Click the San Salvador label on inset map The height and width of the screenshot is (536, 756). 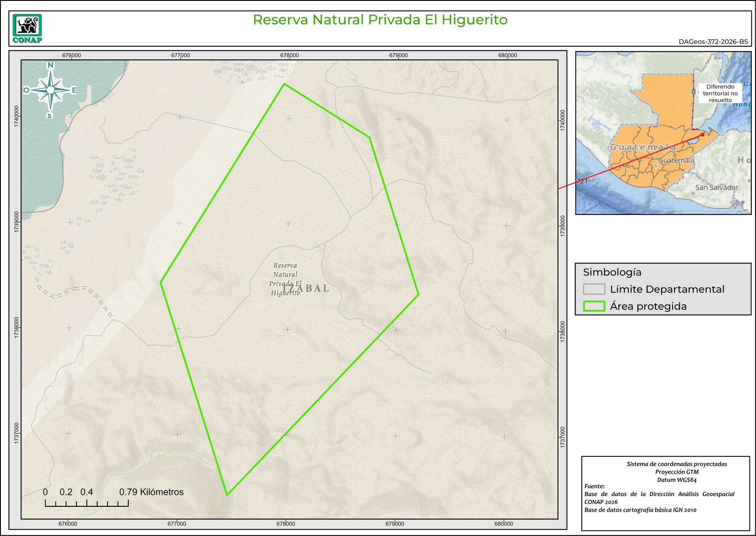click(x=716, y=187)
